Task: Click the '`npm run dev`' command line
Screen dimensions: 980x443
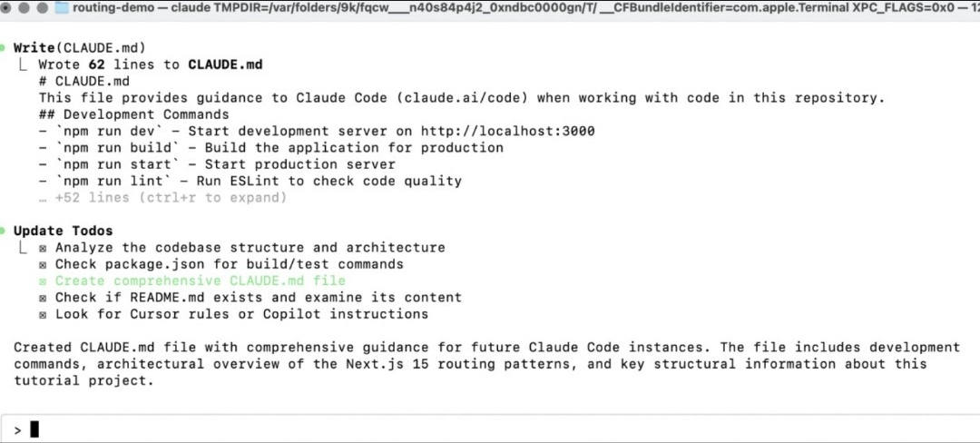Action: coord(317,131)
